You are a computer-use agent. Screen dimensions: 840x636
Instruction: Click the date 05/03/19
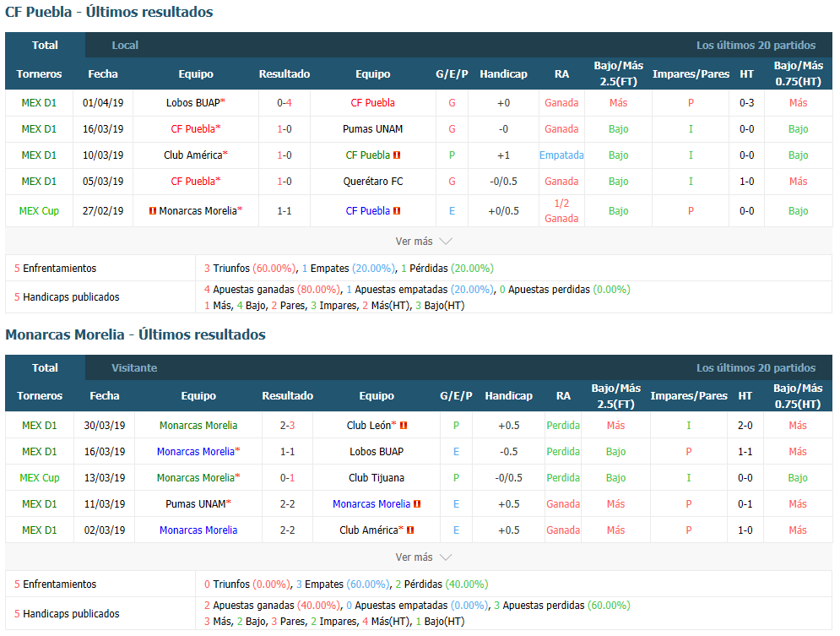click(103, 182)
